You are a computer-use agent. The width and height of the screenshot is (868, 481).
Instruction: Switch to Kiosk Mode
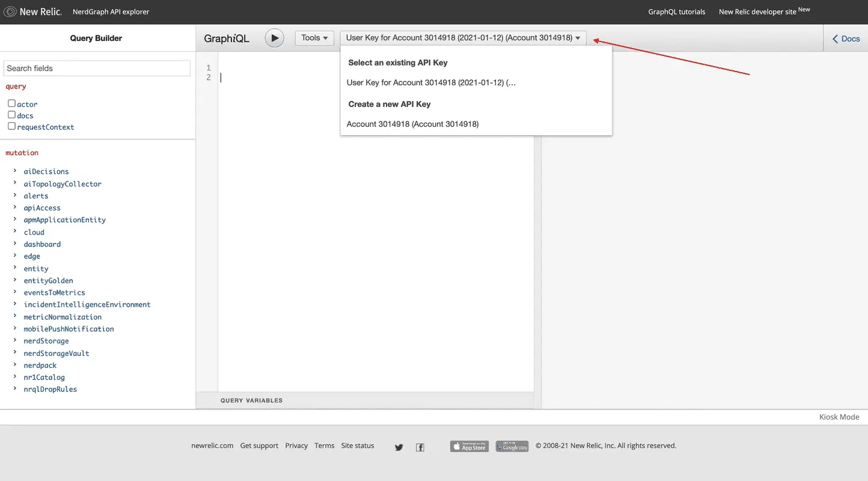tap(839, 417)
